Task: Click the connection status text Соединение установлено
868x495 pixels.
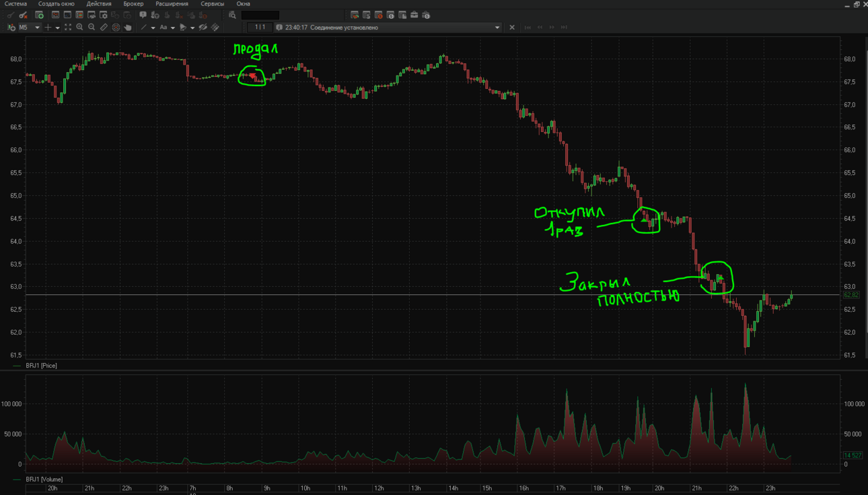Action: click(x=344, y=28)
